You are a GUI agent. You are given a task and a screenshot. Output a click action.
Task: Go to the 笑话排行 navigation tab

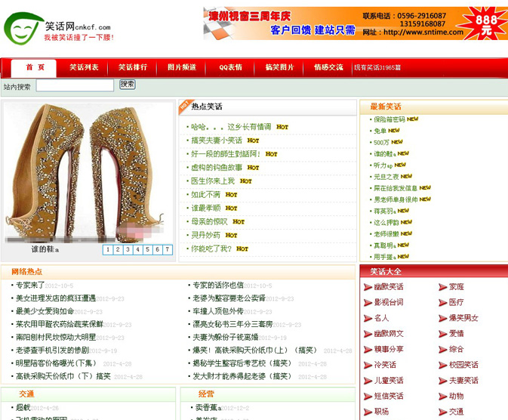[x=133, y=67]
